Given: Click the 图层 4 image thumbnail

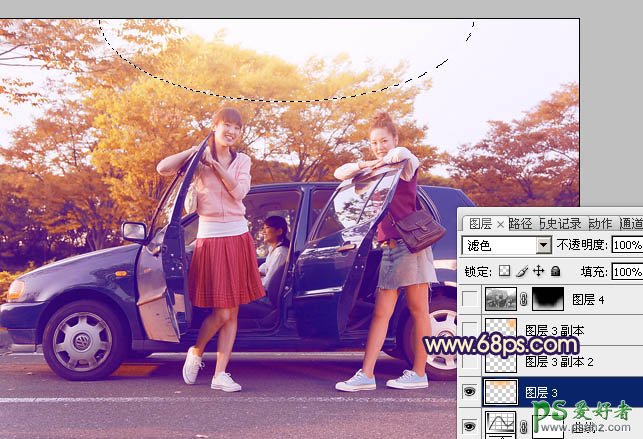Looking at the screenshot, I should pos(500,298).
